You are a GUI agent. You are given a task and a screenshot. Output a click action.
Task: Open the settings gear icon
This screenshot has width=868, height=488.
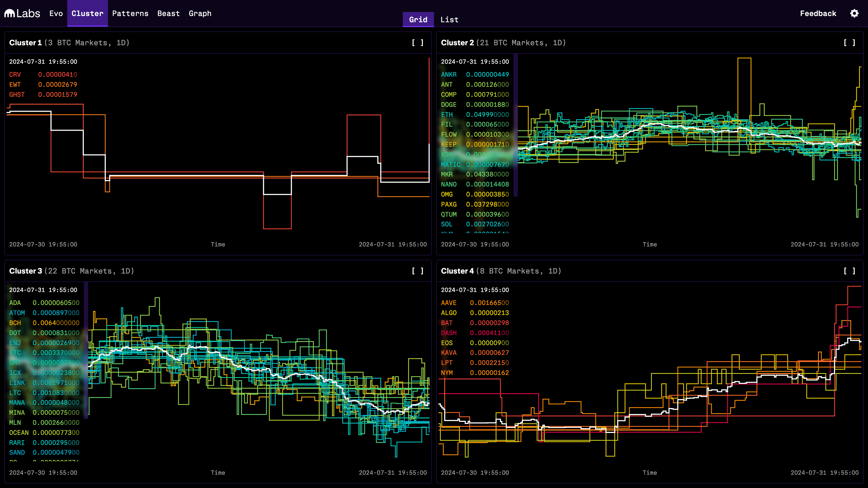854,14
